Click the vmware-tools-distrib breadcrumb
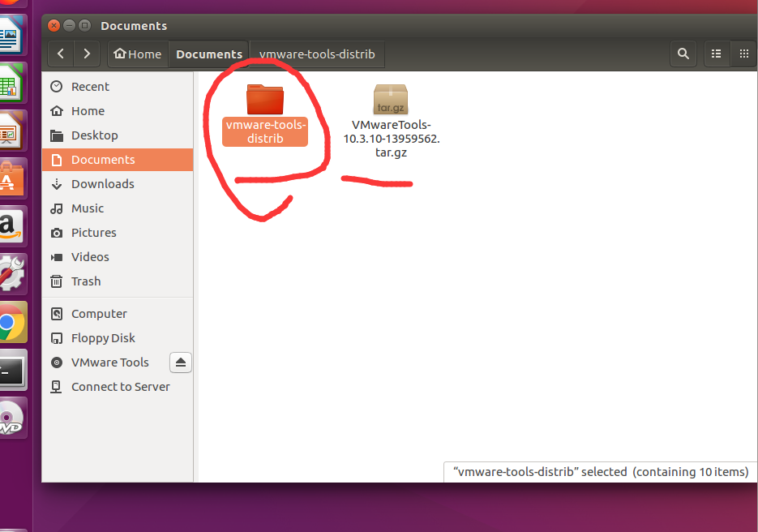This screenshot has height=532, width=758. click(317, 54)
